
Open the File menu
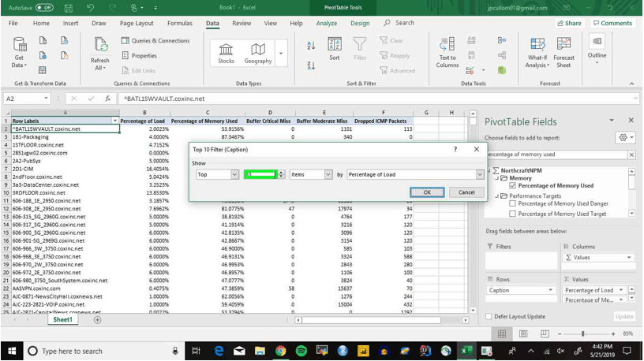pyautogui.click(x=13, y=24)
